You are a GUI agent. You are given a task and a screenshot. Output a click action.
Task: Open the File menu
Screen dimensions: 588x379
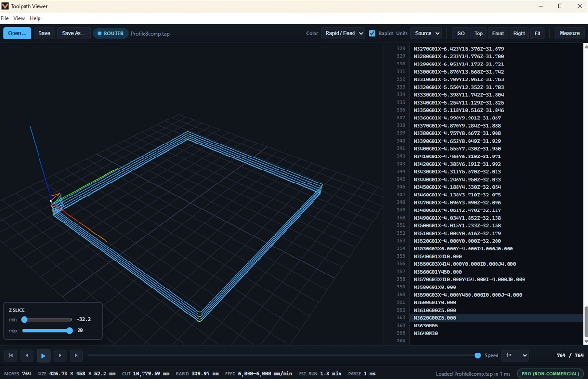[5, 18]
